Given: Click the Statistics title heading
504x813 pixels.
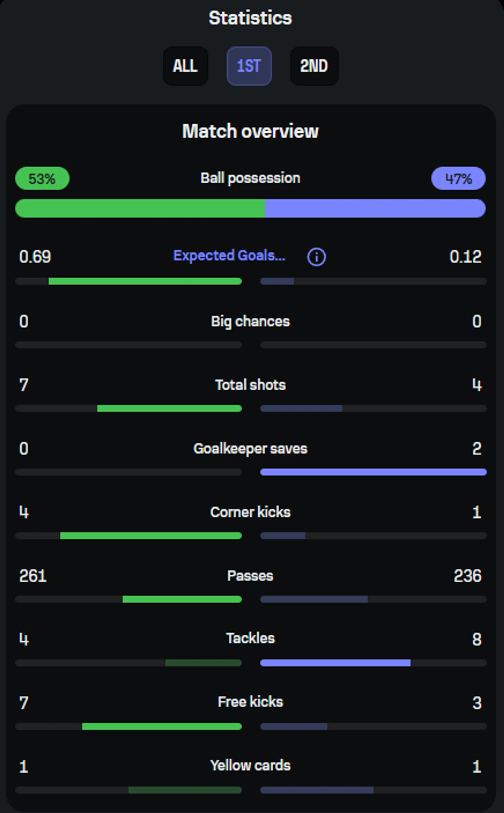Looking at the screenshot, I should pyautogui.click(x=250, y=18).
